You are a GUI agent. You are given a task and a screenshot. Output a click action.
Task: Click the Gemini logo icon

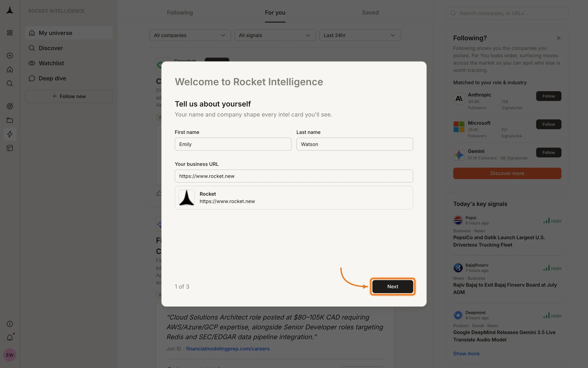point(459,155)
